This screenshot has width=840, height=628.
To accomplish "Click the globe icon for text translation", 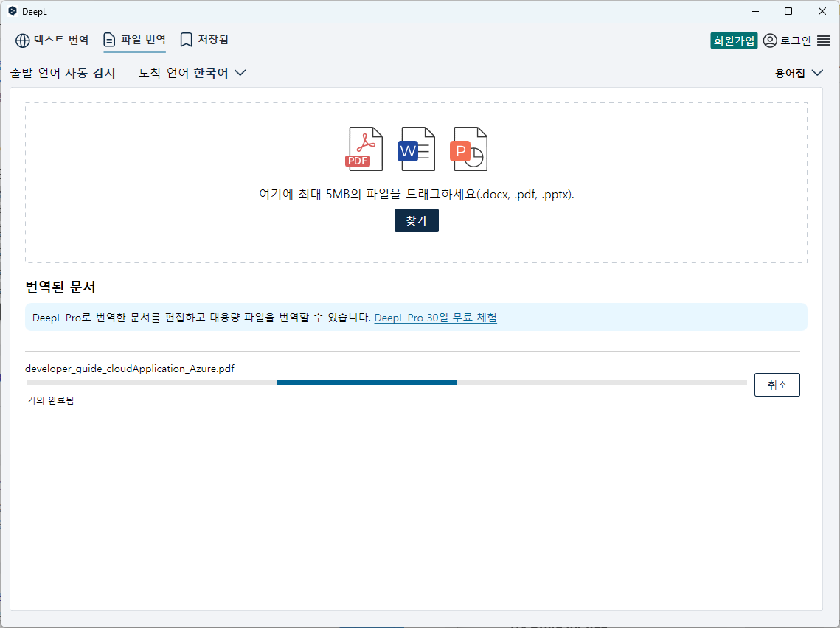I will point(23,41).
